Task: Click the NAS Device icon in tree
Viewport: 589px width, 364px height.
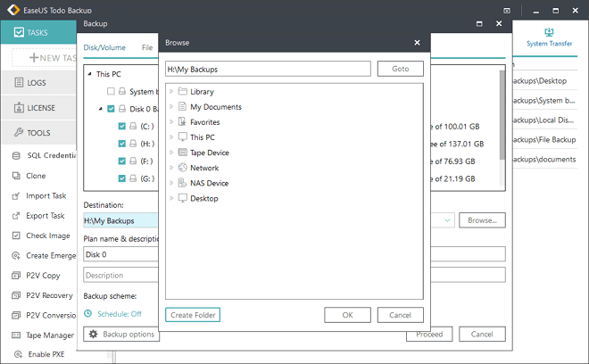Action: tap(182, 183)
